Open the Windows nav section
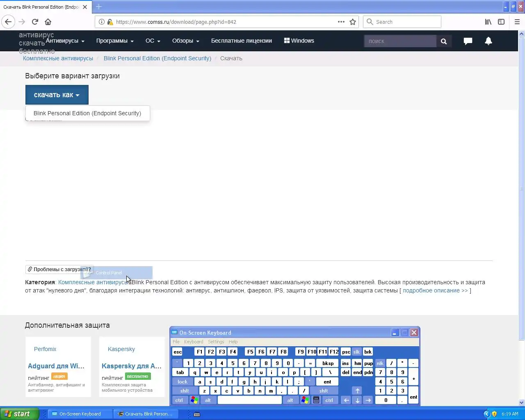The height and width of the screenshot is (420, 525). 299,41
